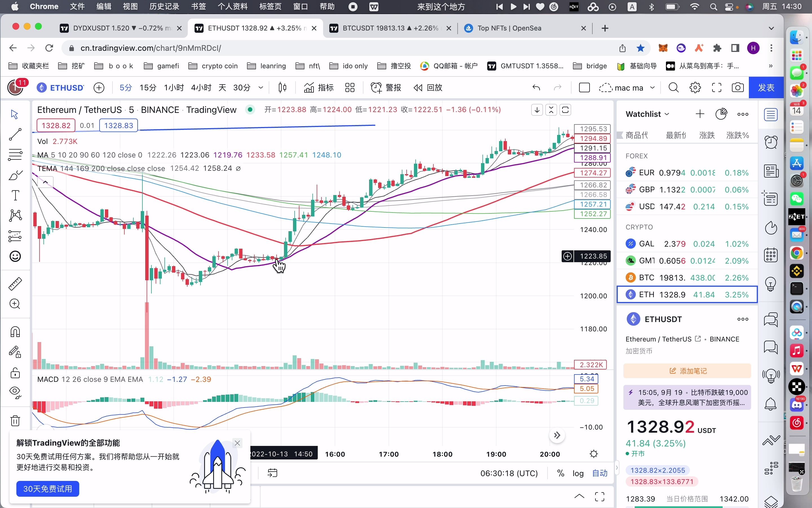Take a chart snapshot with camera

pos(738,88)
